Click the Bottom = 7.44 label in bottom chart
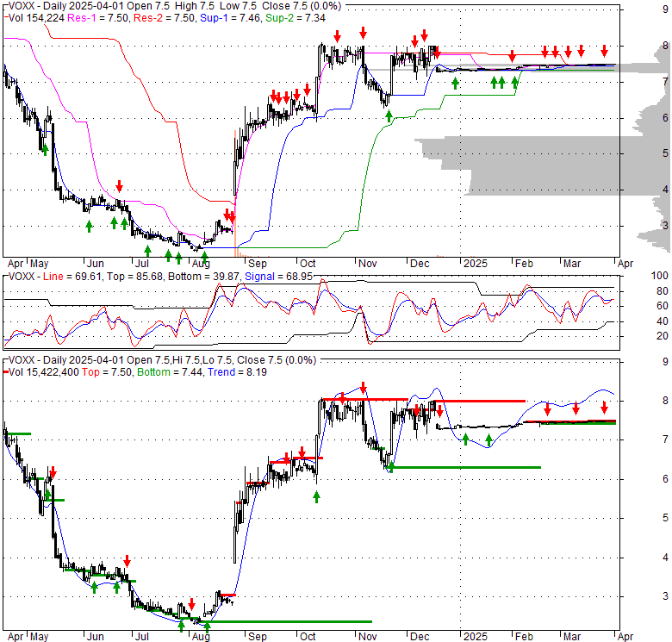672x642 pixels. click(170, 372)
